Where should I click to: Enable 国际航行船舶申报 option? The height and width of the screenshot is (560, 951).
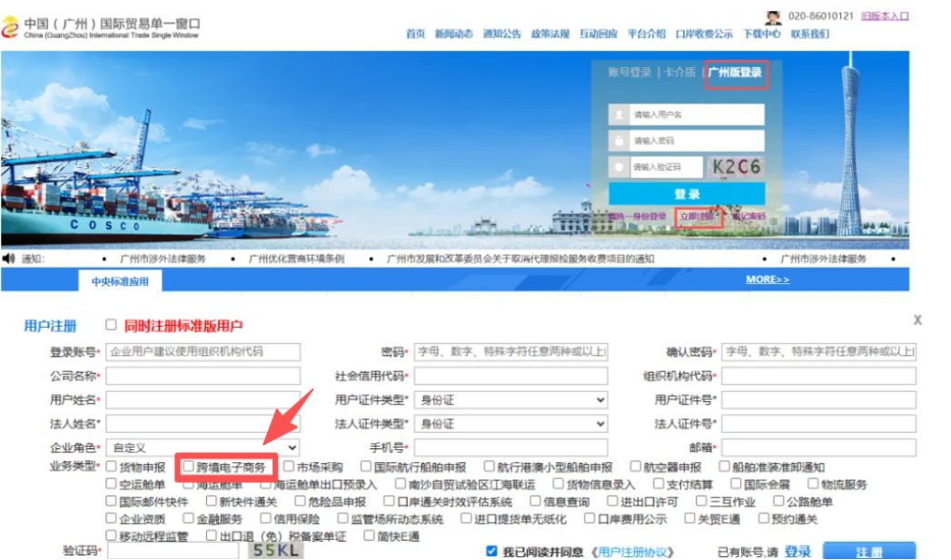pos(366,466)
